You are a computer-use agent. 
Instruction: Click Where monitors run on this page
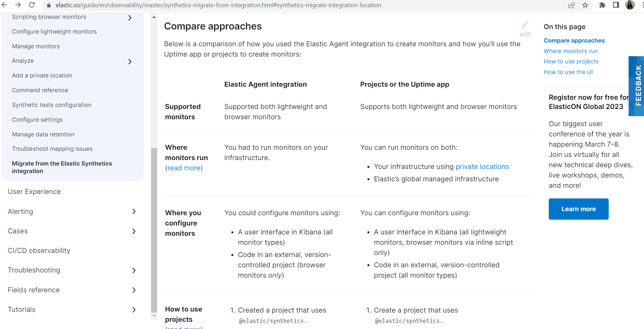570,51
